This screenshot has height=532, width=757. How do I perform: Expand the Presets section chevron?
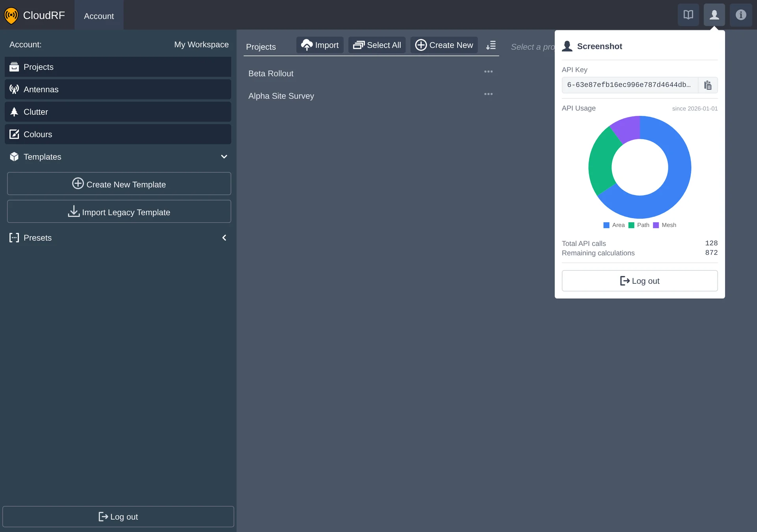224,237
